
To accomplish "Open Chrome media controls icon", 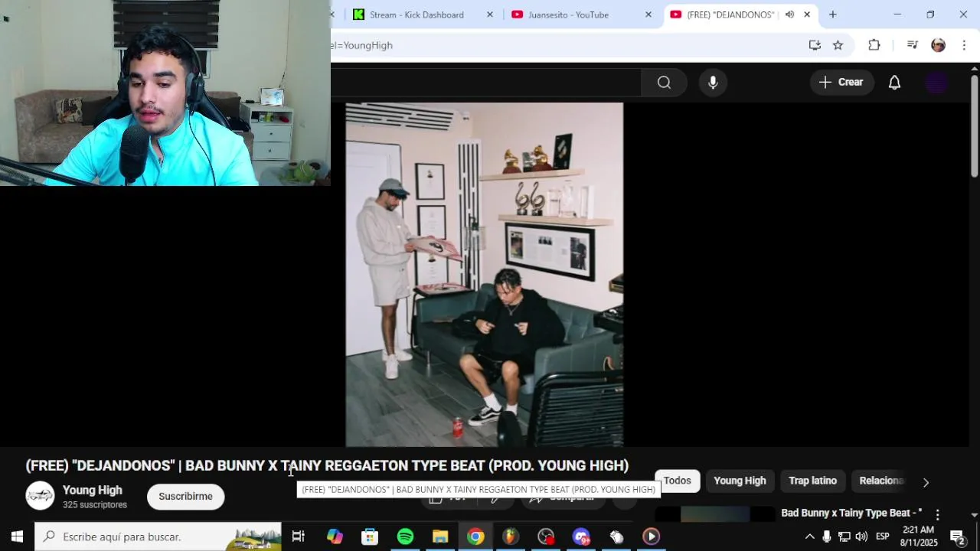I will pos(912,45).
